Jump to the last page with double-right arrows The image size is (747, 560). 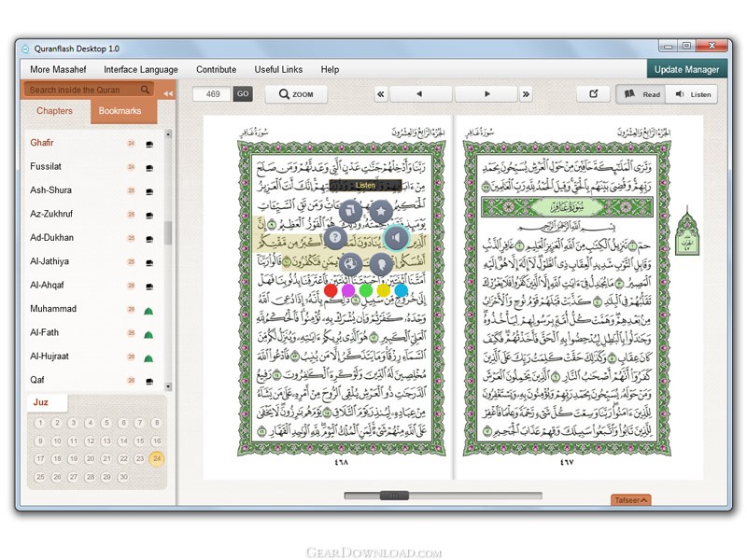[x=526, y=94]
